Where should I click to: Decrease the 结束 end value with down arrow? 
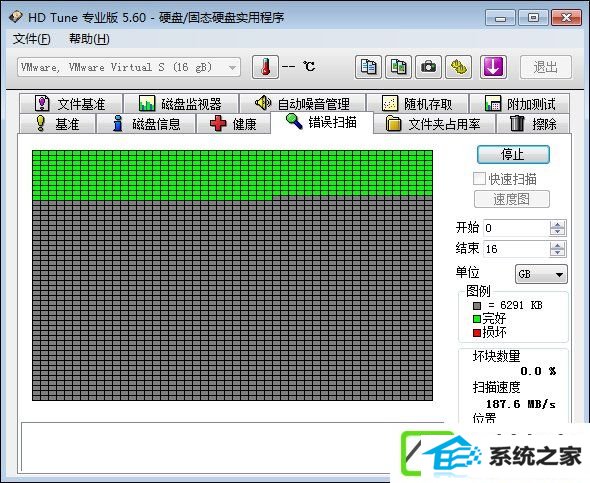pyautogui.click(x=557, y=252)
